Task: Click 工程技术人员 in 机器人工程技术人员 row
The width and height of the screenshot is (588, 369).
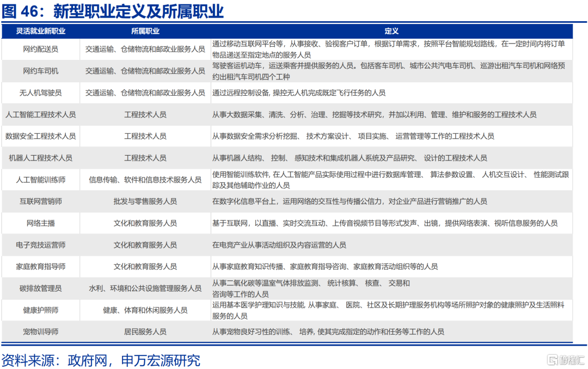Action: [x=145, y=158]
